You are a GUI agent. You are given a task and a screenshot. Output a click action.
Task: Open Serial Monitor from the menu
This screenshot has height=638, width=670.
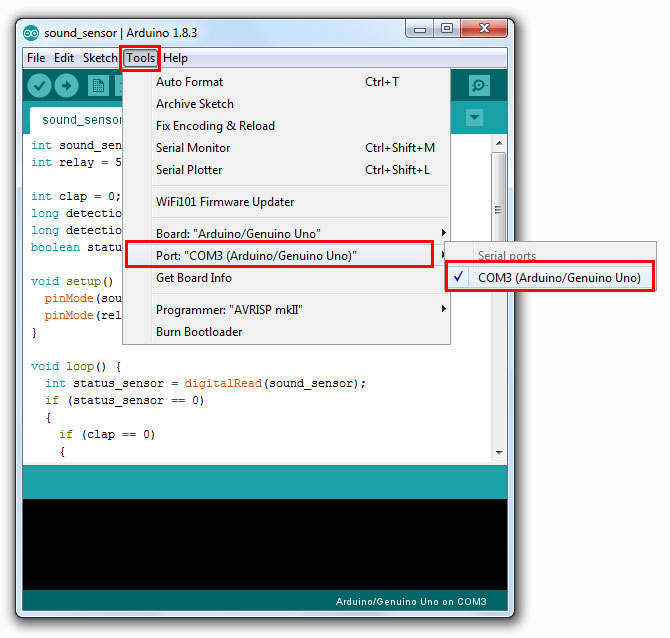[286, 148]
